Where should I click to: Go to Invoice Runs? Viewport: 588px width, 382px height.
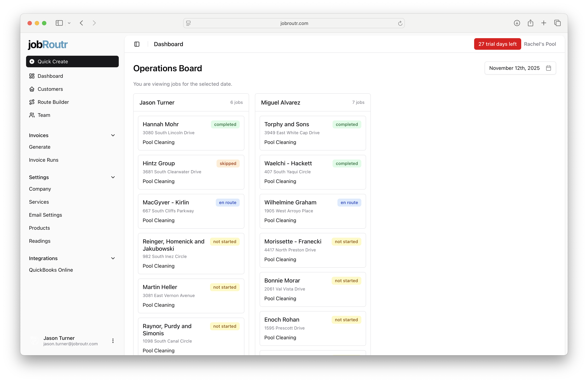43,160
